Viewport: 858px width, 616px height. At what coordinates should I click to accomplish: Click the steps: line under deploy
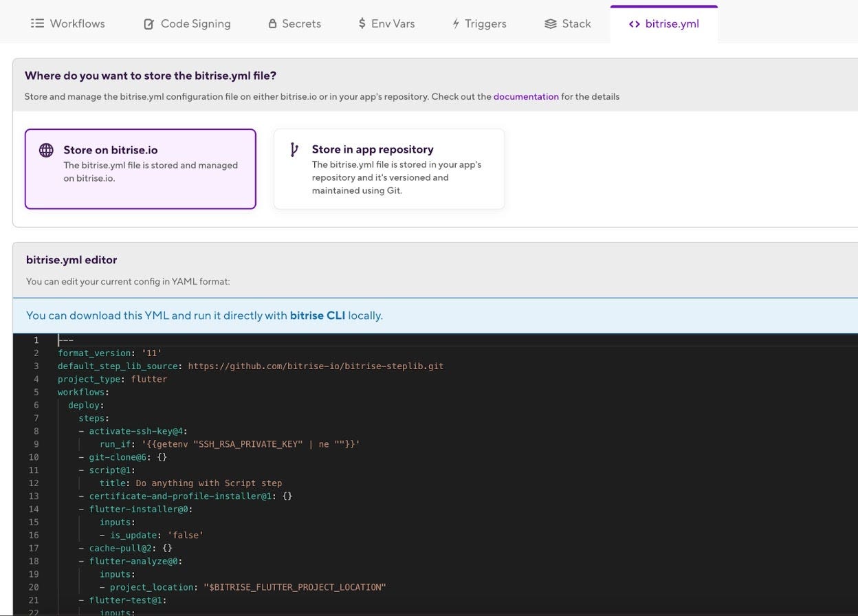94,419
